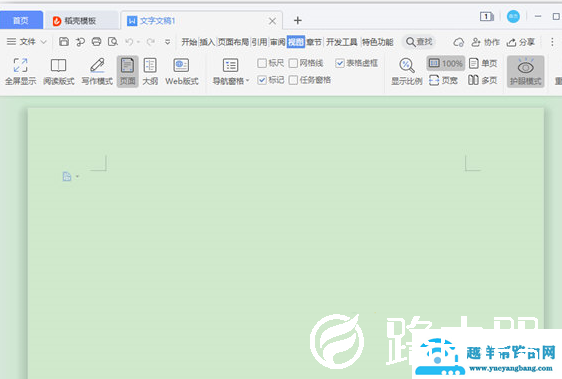This screenshot has width=562, height=379.
Task: Set zoom to 100%
Action: pos(446,63)
